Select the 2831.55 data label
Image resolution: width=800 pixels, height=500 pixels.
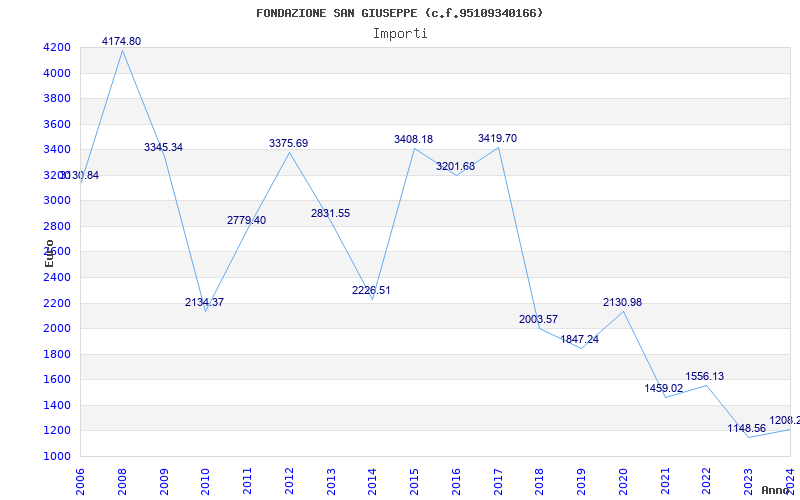[x=331, y=214]
